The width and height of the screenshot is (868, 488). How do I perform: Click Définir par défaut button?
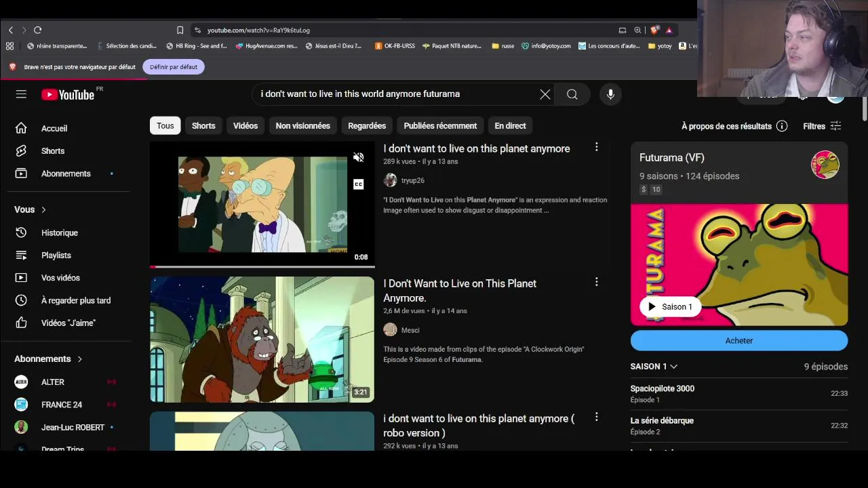tap(174, 67)
